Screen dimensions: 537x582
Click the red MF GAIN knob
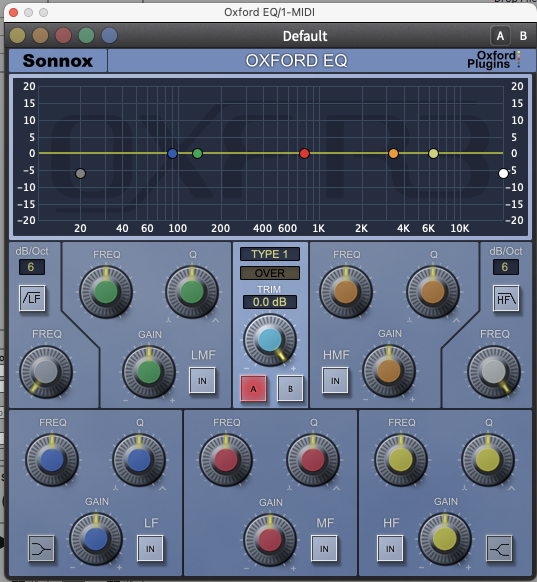click(270, 540)
